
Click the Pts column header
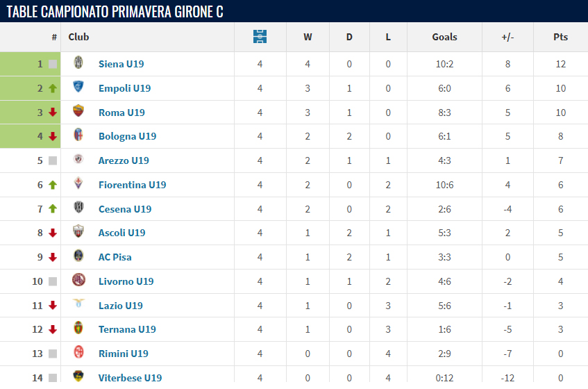pyautogui.click(x=561, y=37)
